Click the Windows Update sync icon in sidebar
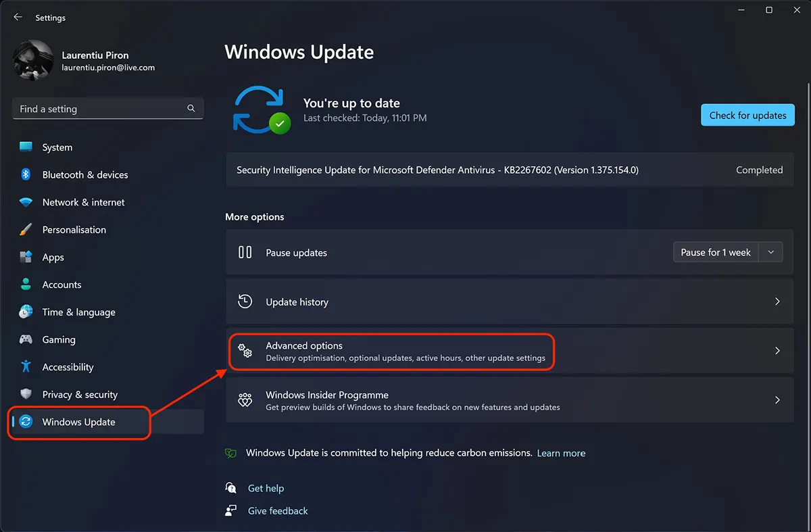Screen dimensions: 811x532 pyautogui.click(x=26, y=422)
